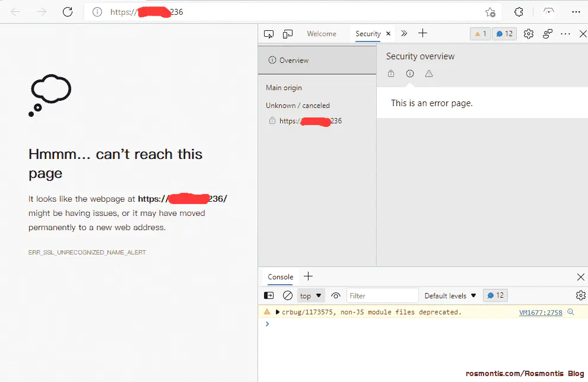Toggle device emulation icon in DevTools
The width and height of the screenshot is (588, 382).
click(288, 34)
